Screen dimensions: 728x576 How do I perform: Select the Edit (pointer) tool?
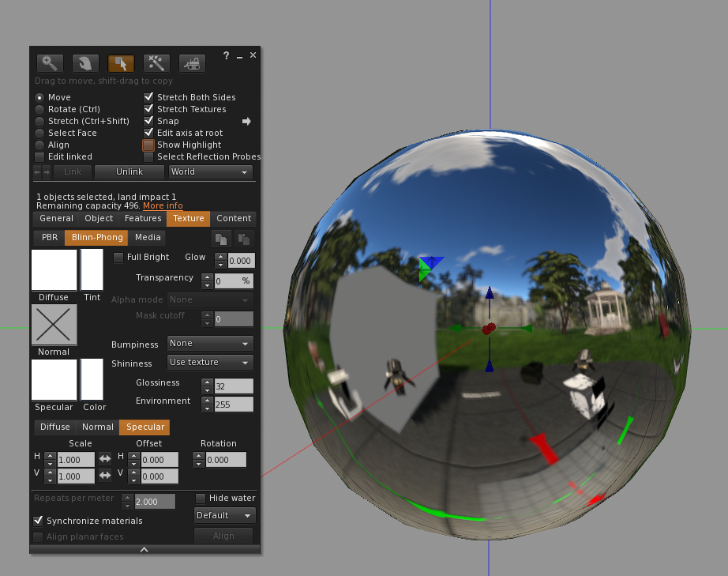pyautogui.click(x=121, y=63)
